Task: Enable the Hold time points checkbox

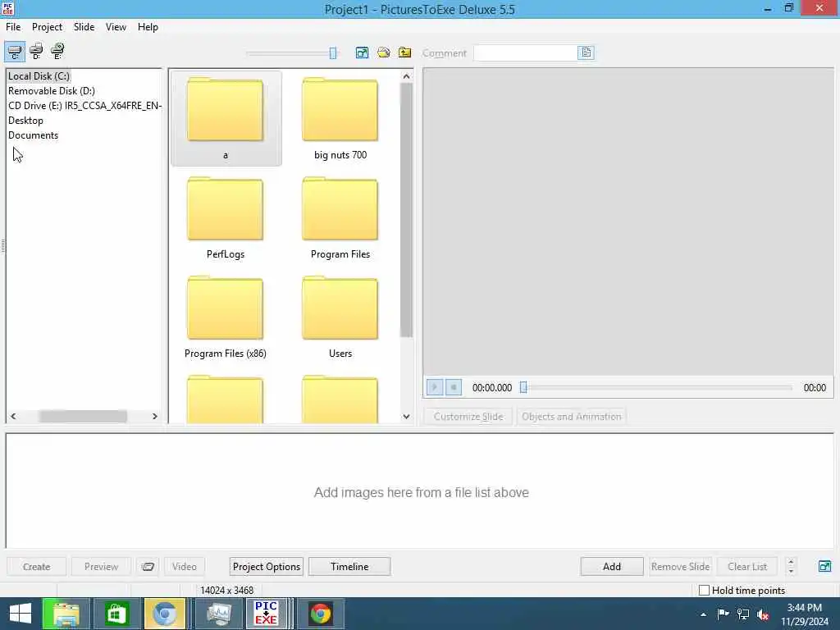Action: [705, 590]
